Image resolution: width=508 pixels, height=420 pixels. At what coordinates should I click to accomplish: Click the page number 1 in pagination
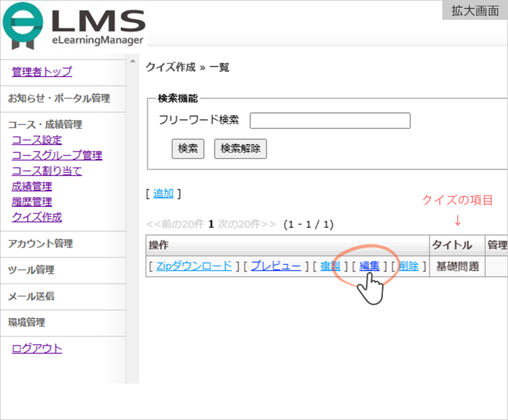[x=211, y=224]
